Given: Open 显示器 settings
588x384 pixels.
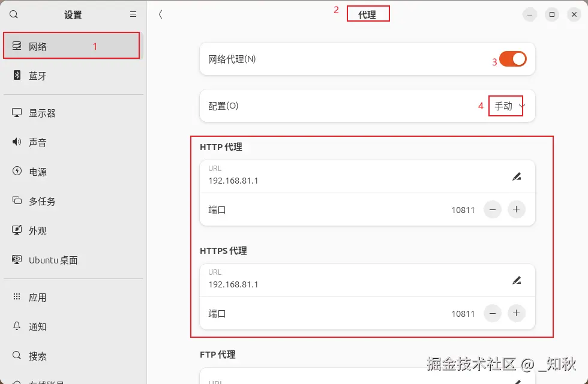Looking at the screenshot, I should coord(73,113).
